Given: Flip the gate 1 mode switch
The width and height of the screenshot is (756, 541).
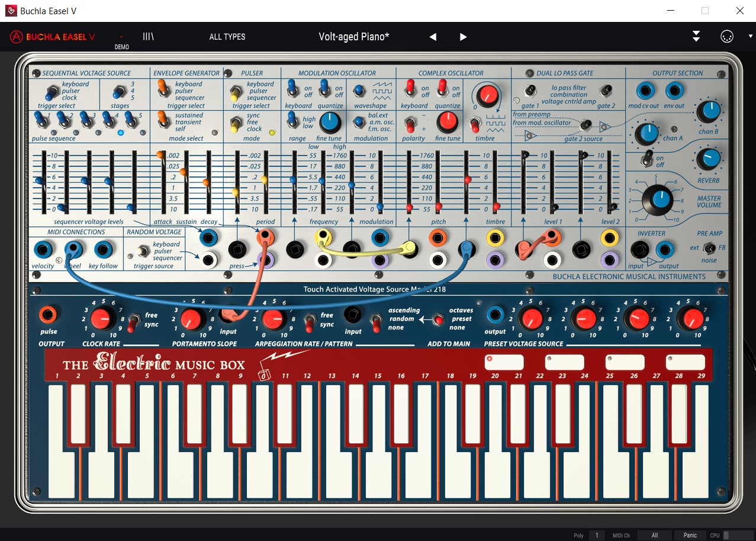Looking at the screenshot, I should click(531, 91).
